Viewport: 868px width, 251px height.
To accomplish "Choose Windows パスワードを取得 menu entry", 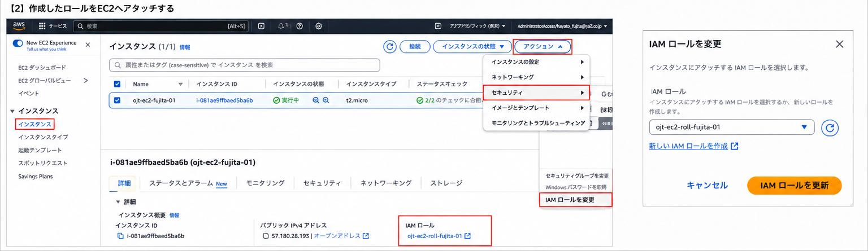I will 576,187.
